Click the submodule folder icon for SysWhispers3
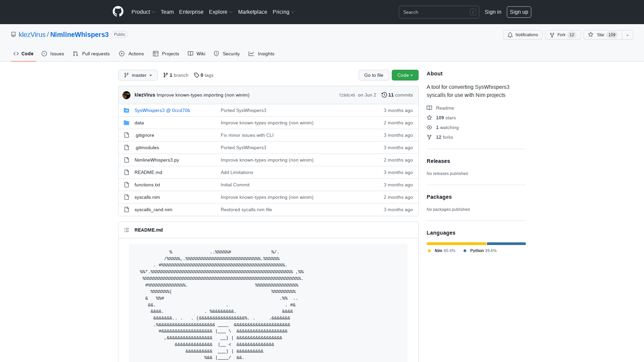Image resolution: width=644 pixels, height=362 pixels. pyautogui.click(x=126, y=110)
